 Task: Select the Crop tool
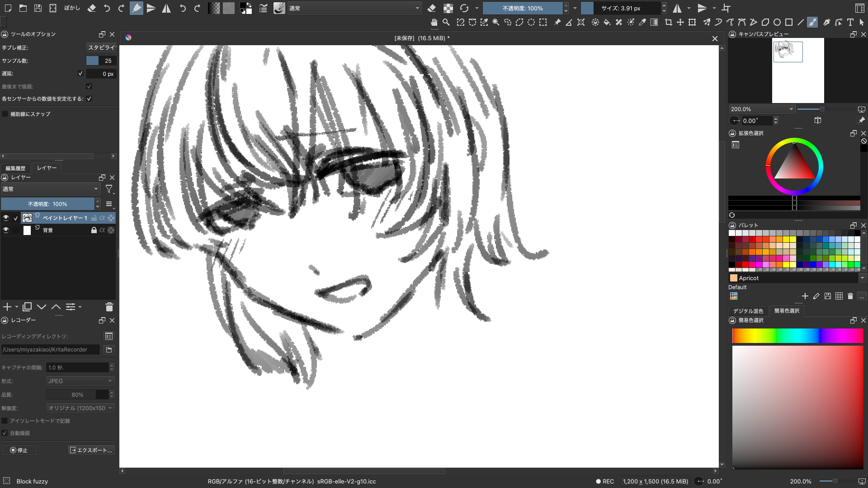click(x=668, y=22)
